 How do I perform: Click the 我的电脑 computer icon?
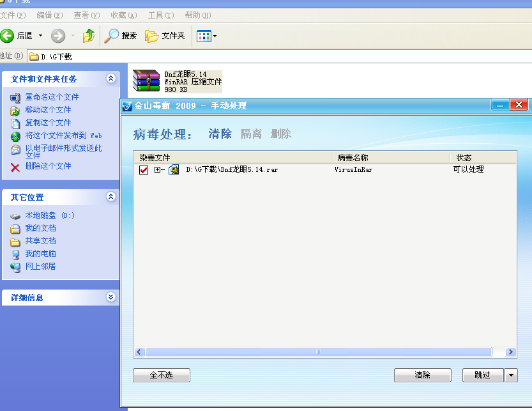point(15,255)
